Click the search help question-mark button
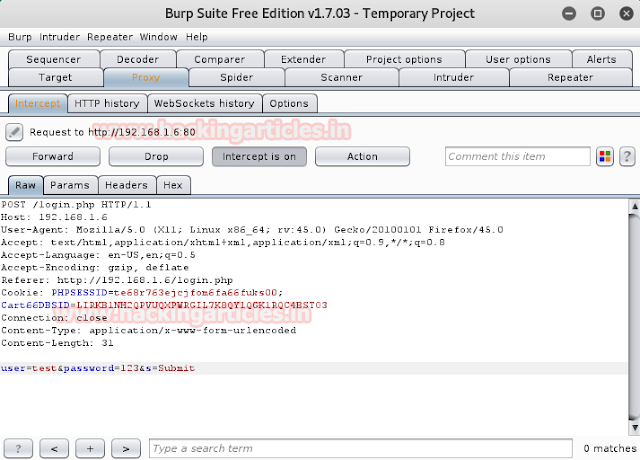The height and width of the screenshot is (460, 640). [x=18, y=449]
